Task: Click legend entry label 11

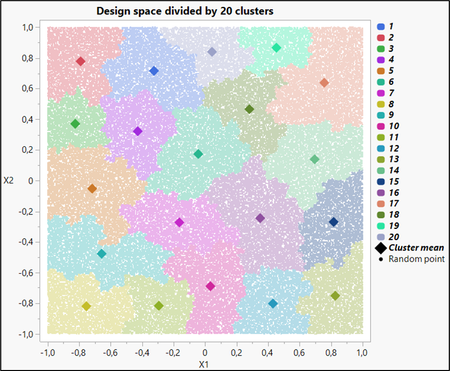Action: (x=394, y=137)
